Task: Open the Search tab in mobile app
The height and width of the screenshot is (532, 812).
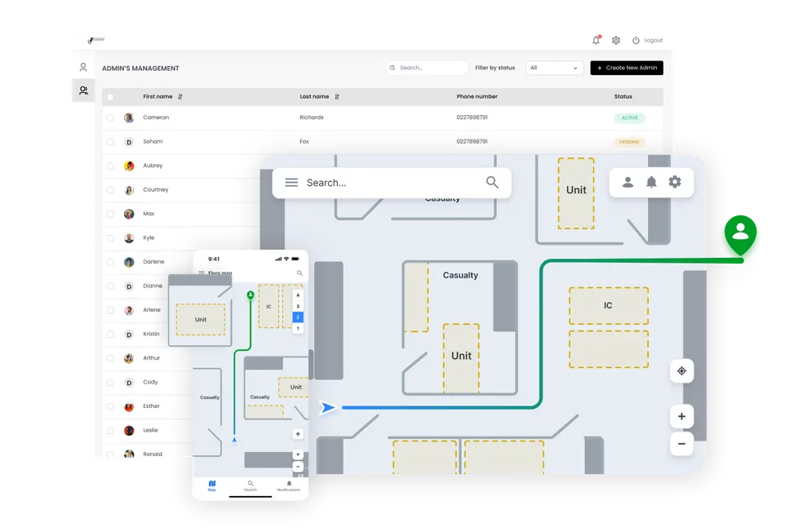Action: tap(251, 485)
